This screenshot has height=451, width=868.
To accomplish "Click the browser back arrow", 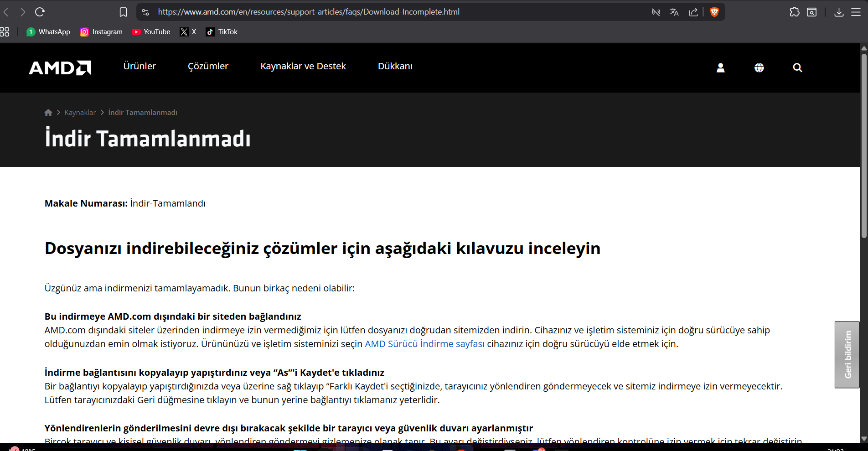I will (6, 12).
